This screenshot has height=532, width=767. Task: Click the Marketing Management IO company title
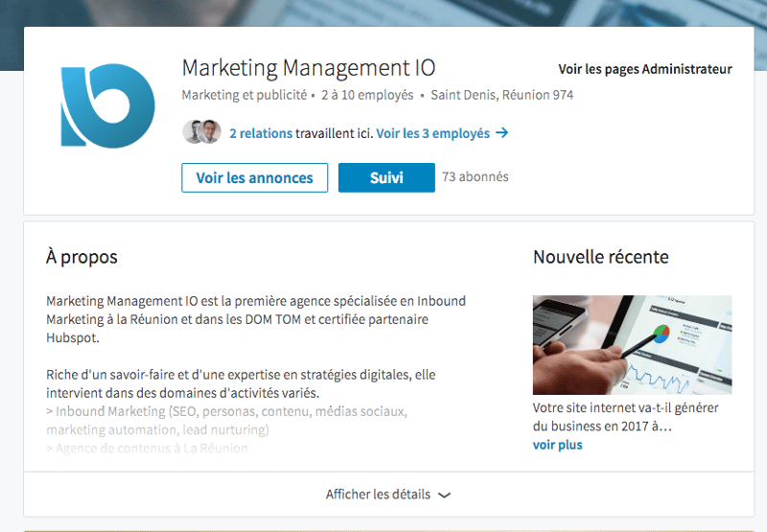[309, 68]
